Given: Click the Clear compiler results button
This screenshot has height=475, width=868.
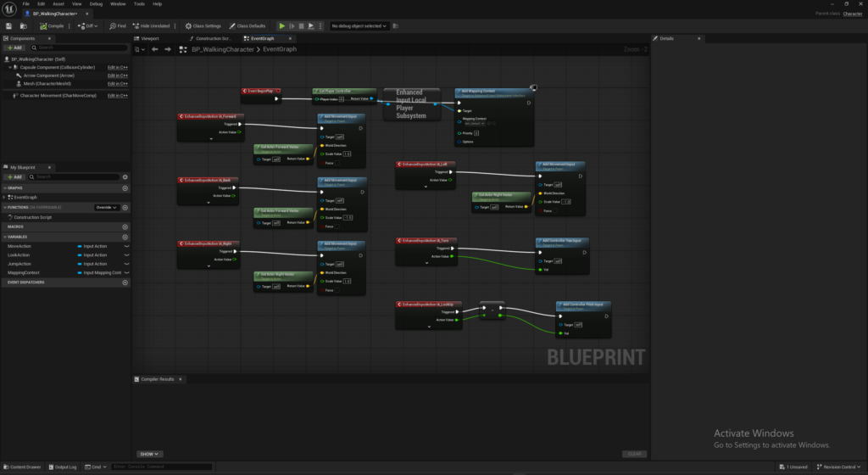Looking at the screenshot, I should pos(634,454).
